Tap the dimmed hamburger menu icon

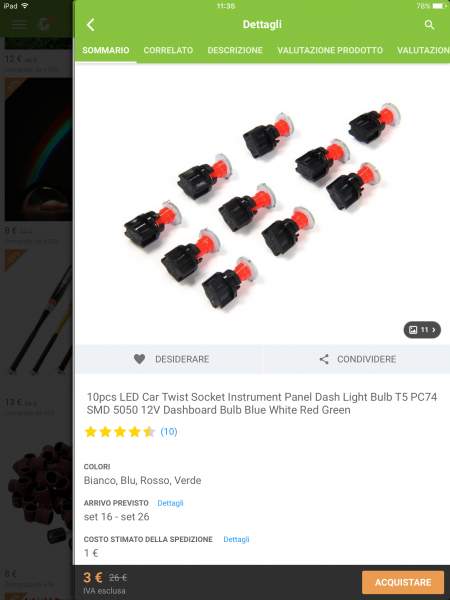point(19,25)
